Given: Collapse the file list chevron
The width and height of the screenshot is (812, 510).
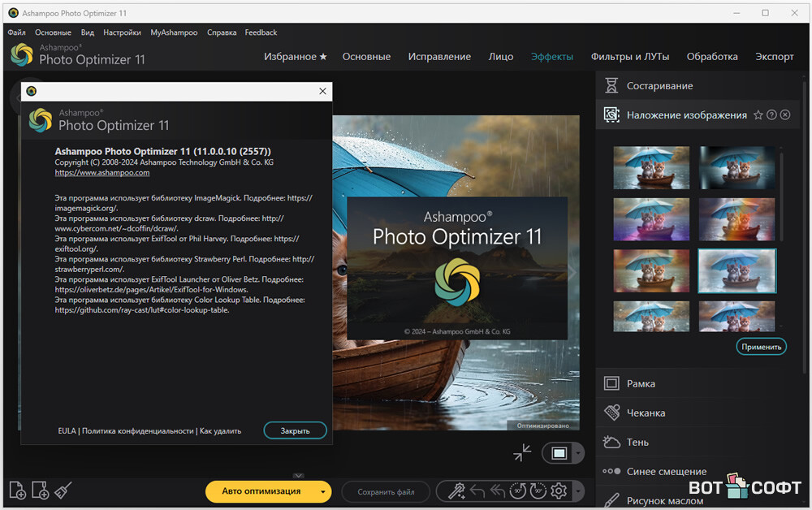Looking at the screenshot, I should click(x=298, y=475).
